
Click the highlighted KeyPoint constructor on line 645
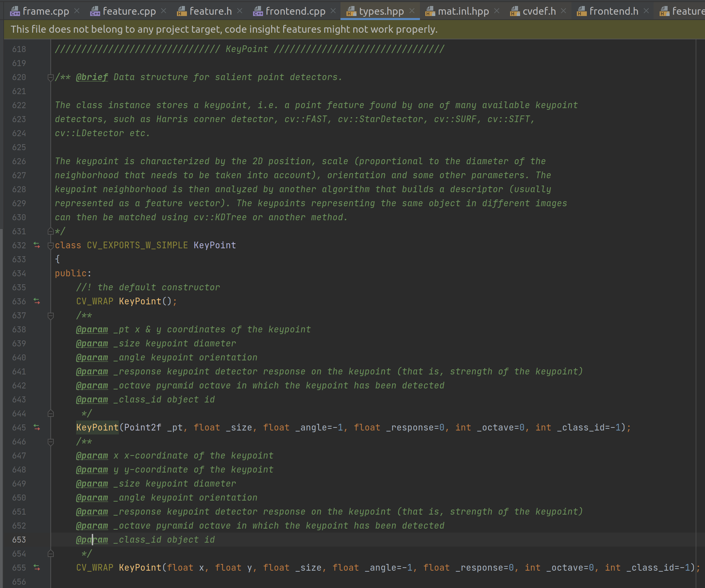point(97,427)
